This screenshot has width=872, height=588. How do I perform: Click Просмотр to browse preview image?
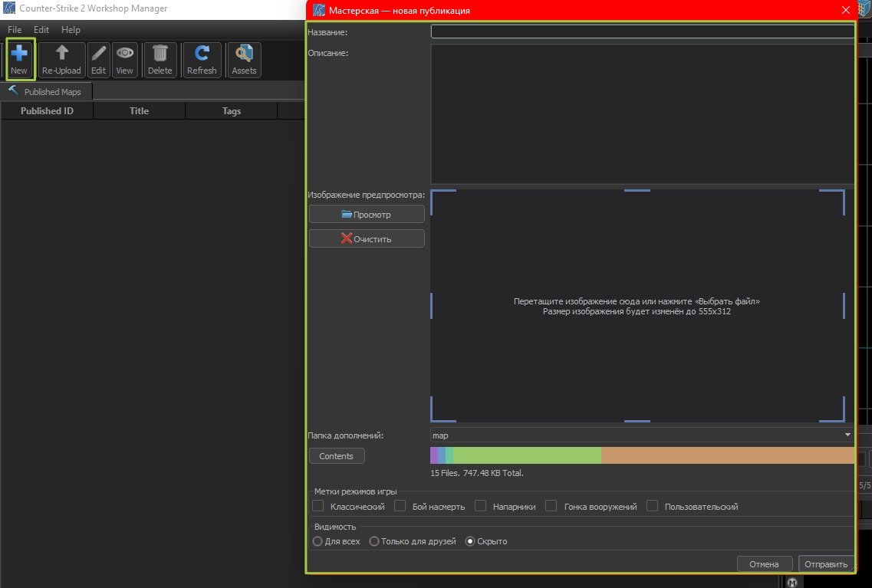point(367,215)
